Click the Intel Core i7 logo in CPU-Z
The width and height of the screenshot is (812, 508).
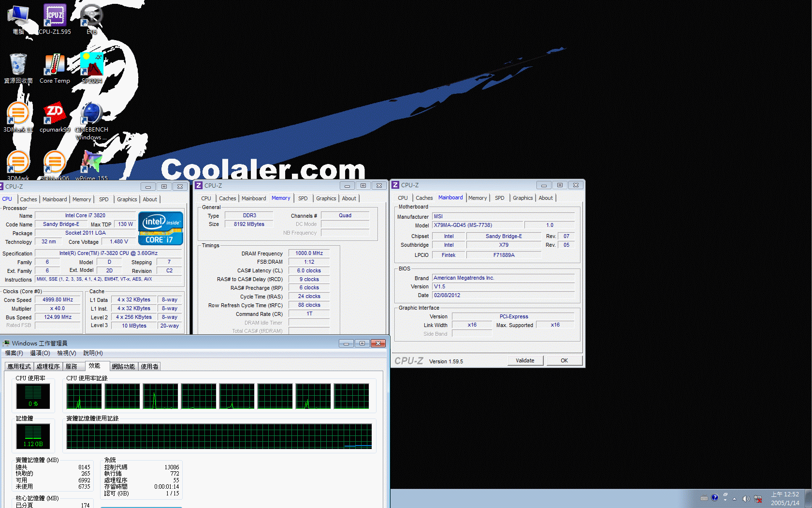click(160, 228)
